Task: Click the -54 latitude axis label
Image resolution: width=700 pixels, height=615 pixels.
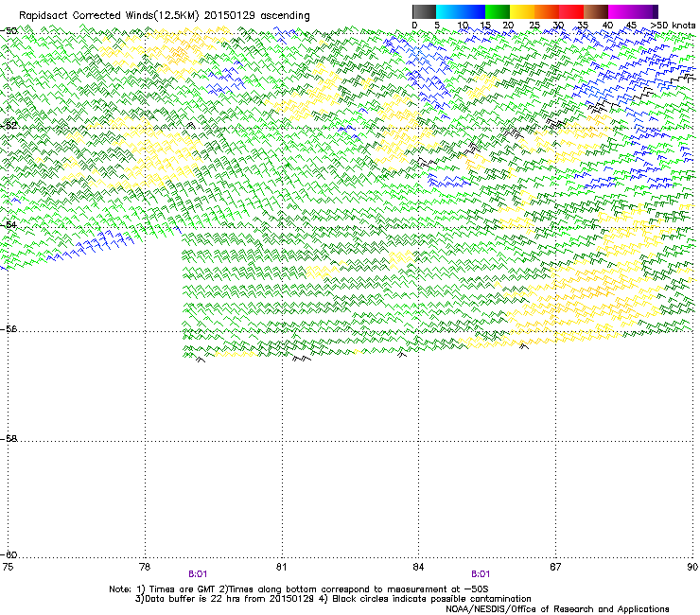Action: pyautogui.click(x=9, y=224)
